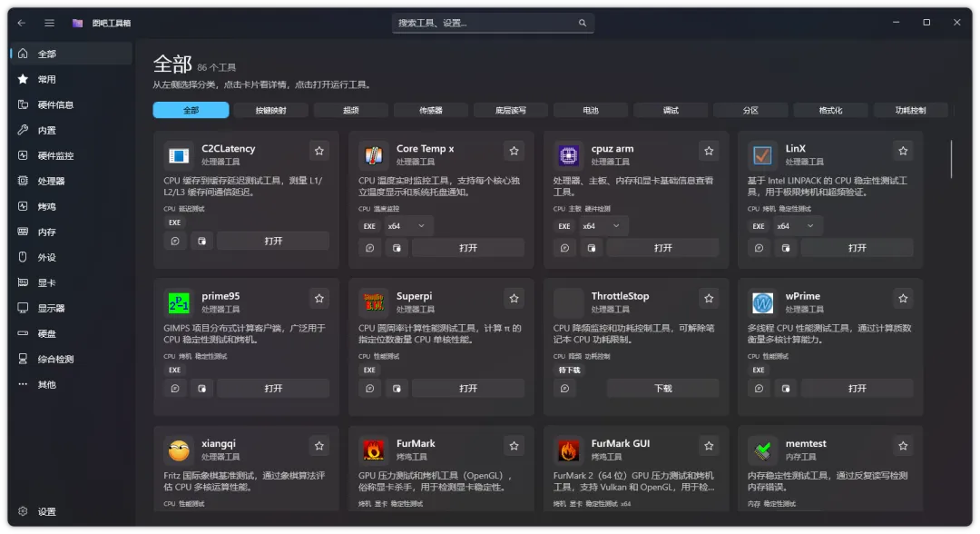The width and height of the screenshot is (980, 534).
Task: Click the window-shield icon on wPrime card
Action: [786, 389]
